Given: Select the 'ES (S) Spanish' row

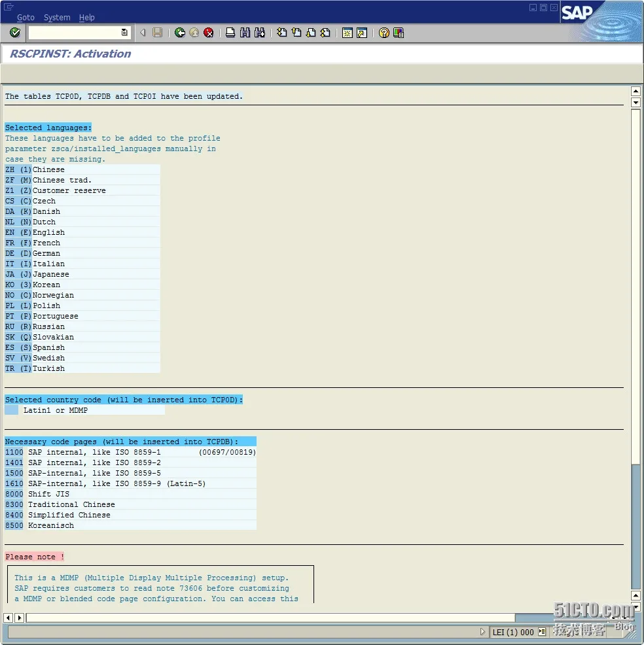Looking at the screenshot, I should [x=82, y=347].
